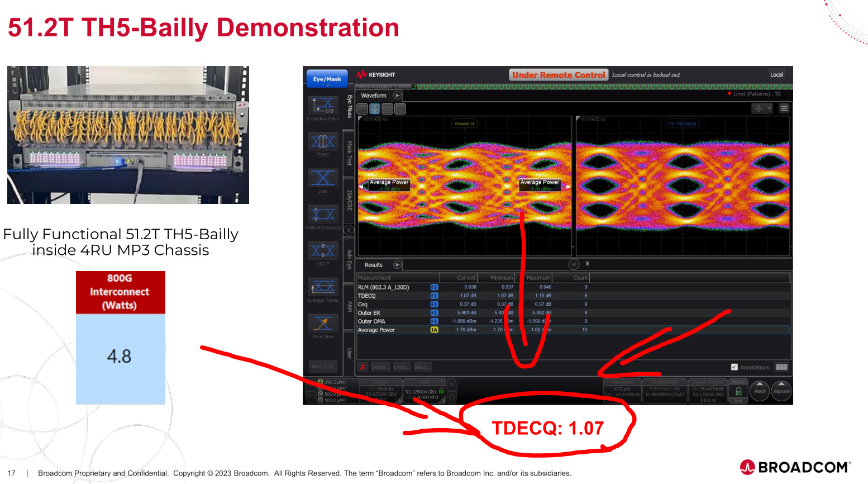Select the Jitter measurement icon
The image size is (868, 484).
point(323,178)
